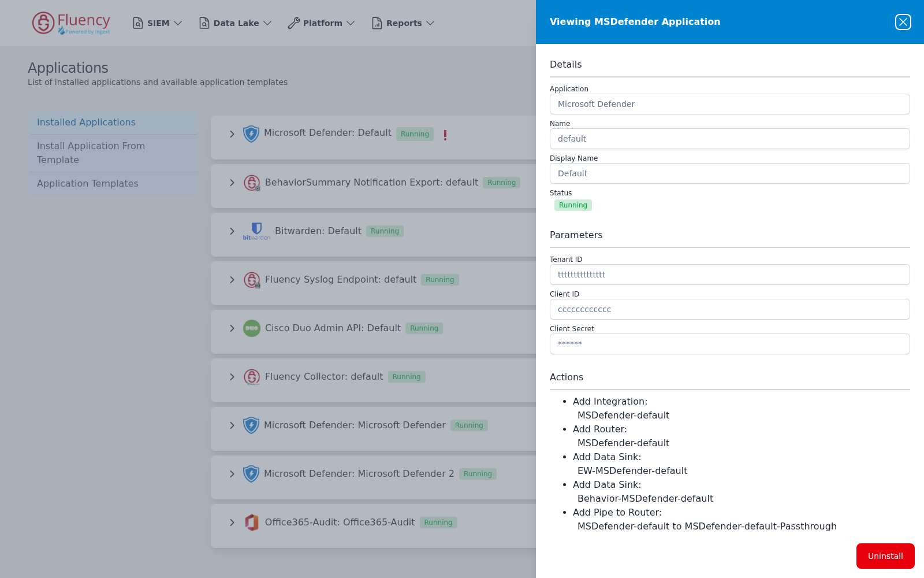Open the Data Lake dropdown menu
This screenshot has width=924, height=578.
(x=236, y=23)
